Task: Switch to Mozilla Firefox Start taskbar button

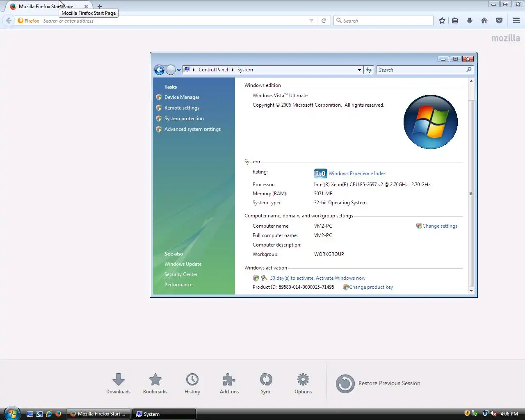Action: [98, 414]
